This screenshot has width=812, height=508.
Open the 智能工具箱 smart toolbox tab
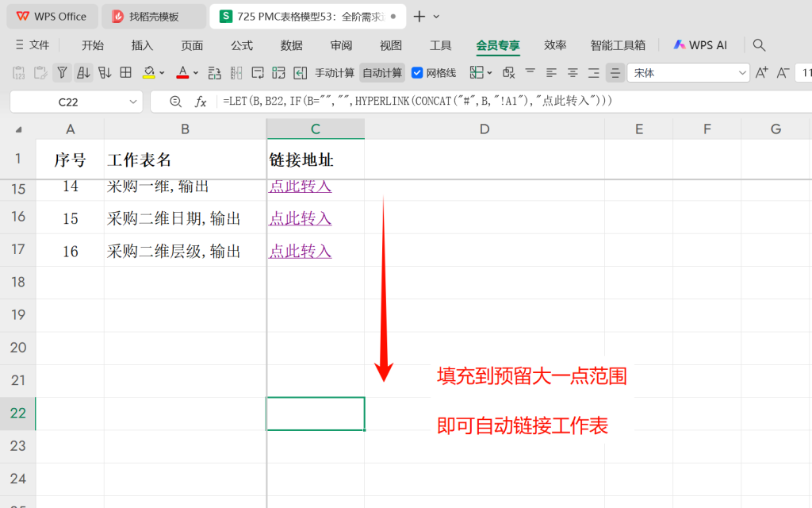[618, 45]
